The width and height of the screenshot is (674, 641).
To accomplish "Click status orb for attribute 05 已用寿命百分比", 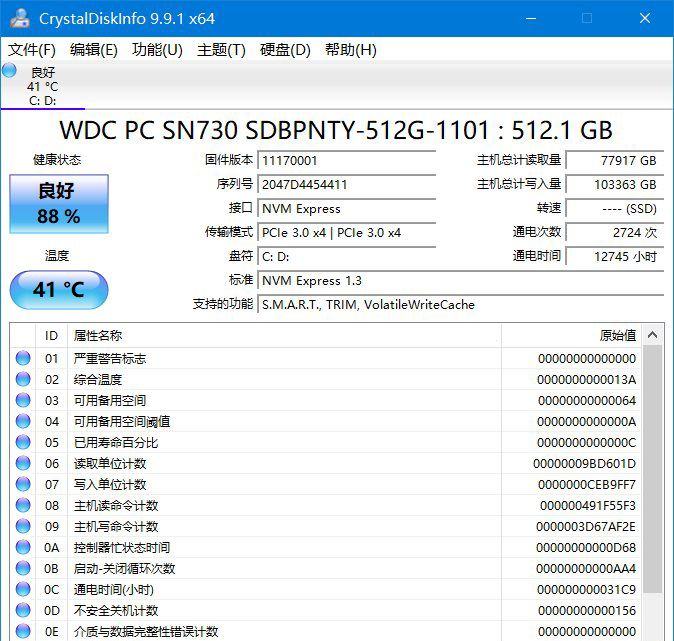I will click(x=23, y=442).
